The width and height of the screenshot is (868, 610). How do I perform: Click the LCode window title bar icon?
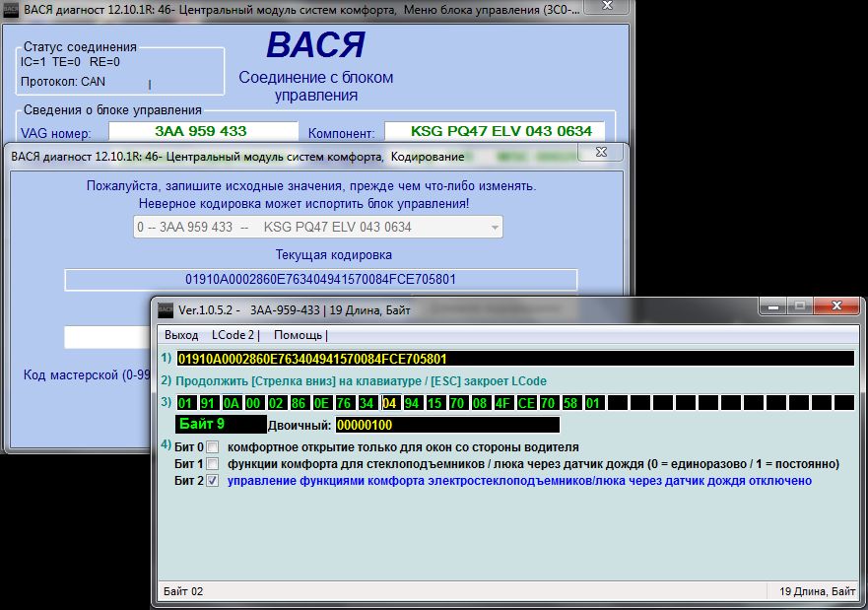(166, 310)
